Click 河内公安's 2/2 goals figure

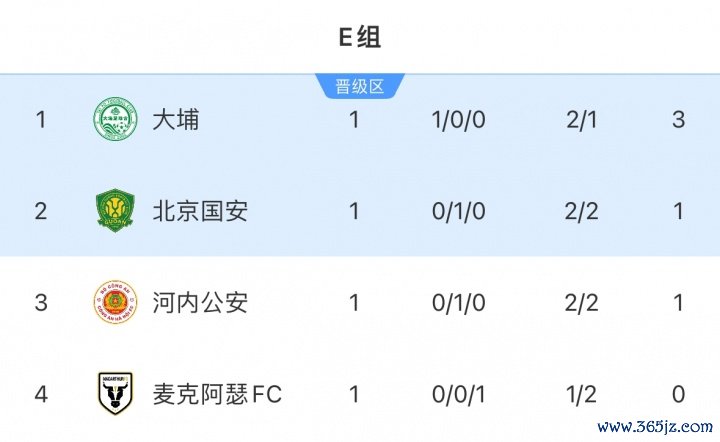pyautogui.click(x=581, y=303)
